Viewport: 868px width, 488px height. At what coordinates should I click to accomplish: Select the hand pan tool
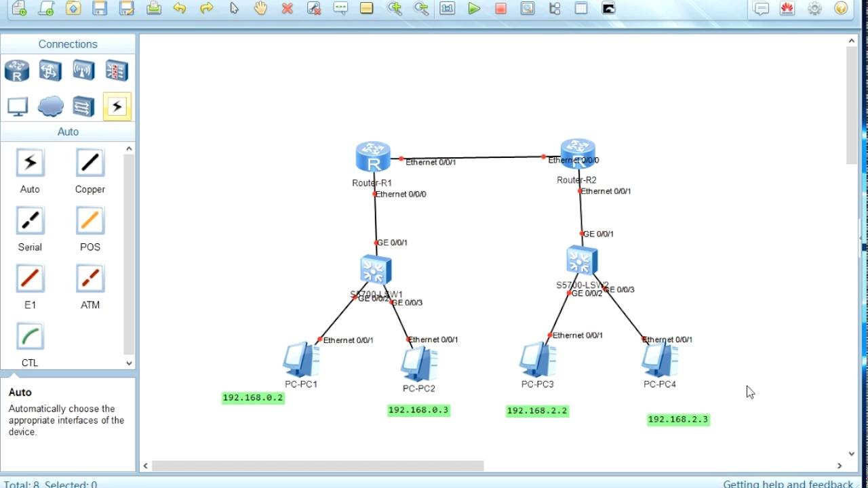pyautogui.click(x=260, y=8)
